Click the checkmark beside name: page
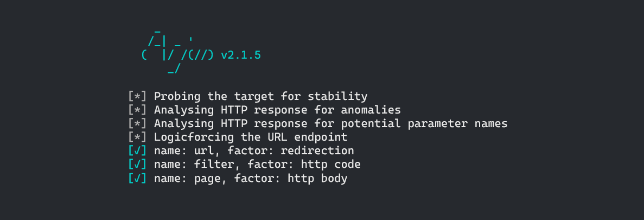 [x=137, y=179]
